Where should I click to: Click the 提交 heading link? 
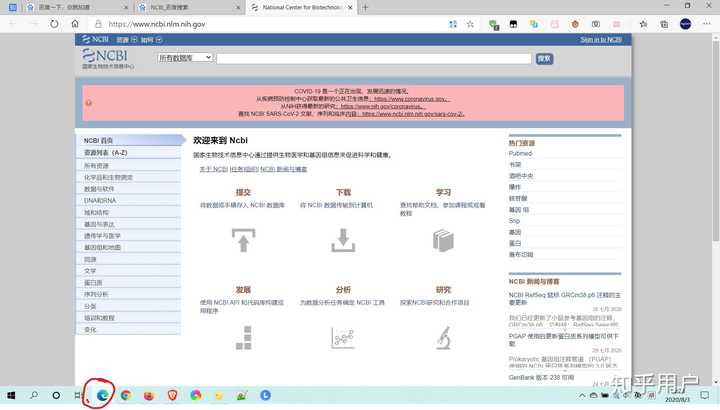(x=243, y=192)
